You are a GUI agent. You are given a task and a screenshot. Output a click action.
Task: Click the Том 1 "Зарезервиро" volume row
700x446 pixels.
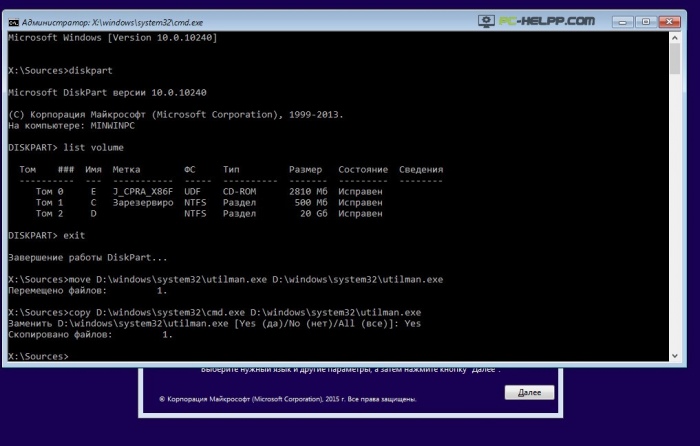208,202
